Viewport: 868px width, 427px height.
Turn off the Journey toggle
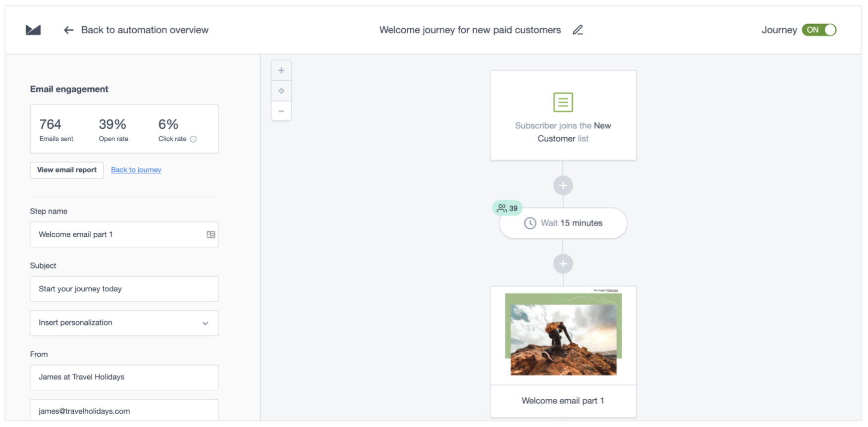click(x=819, y=30)
